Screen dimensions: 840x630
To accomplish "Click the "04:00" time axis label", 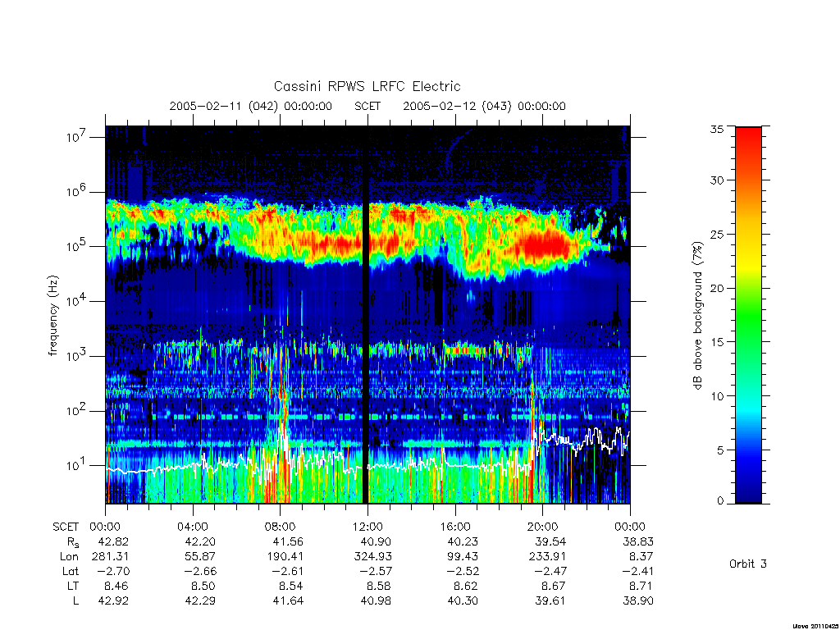I will 193,527.
